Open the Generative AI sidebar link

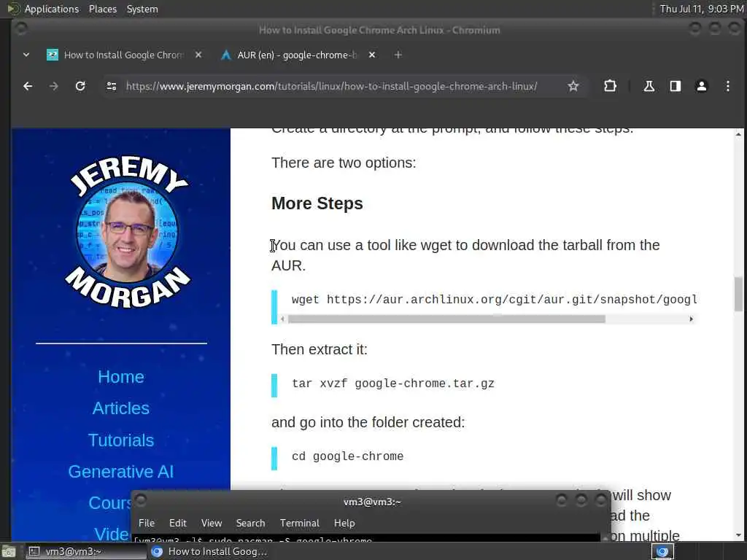121,472
